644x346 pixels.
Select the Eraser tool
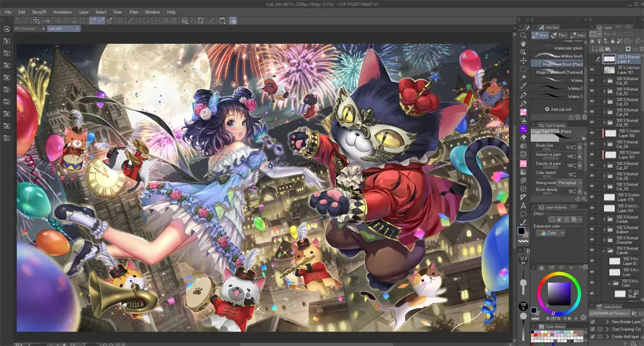pos(523,138)
